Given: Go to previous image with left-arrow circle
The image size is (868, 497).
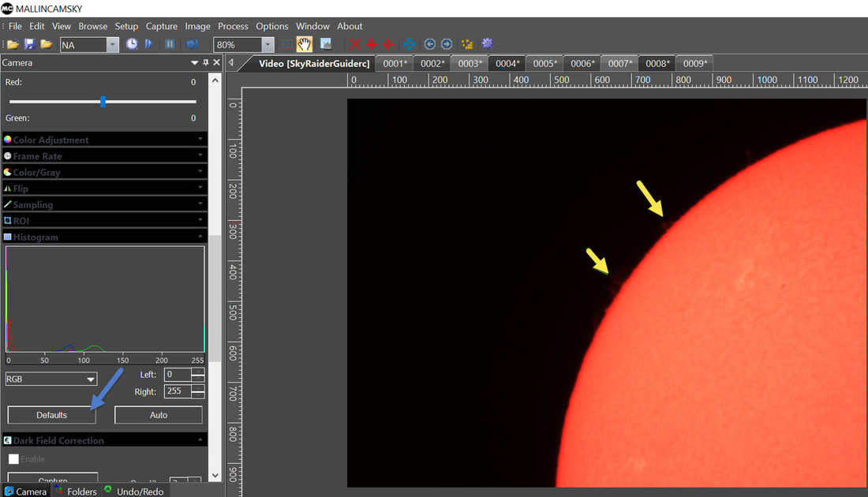Looking at the screenshot, I should [429, 44].
